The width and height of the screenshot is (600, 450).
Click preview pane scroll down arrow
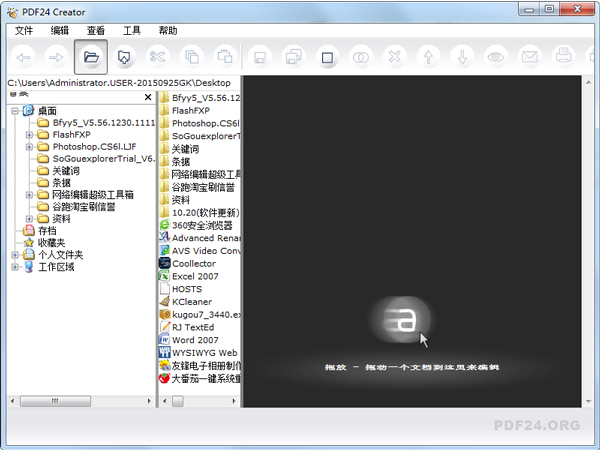click(x=588, y=401)
